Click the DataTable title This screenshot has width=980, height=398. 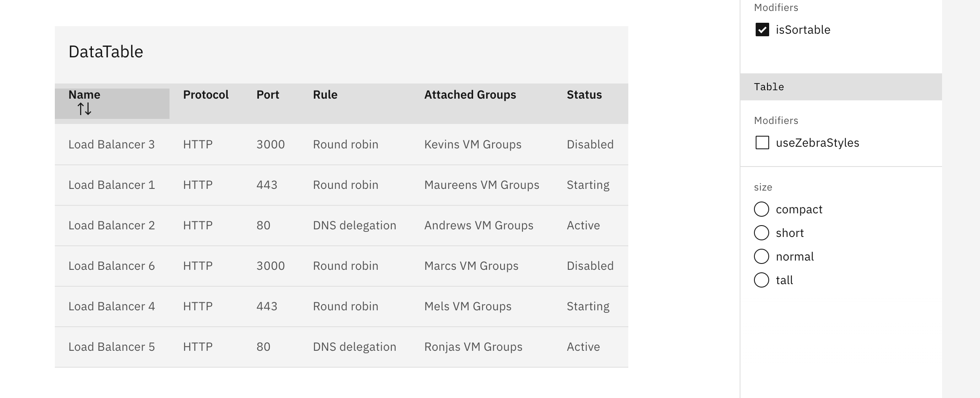tap(105, 51)
